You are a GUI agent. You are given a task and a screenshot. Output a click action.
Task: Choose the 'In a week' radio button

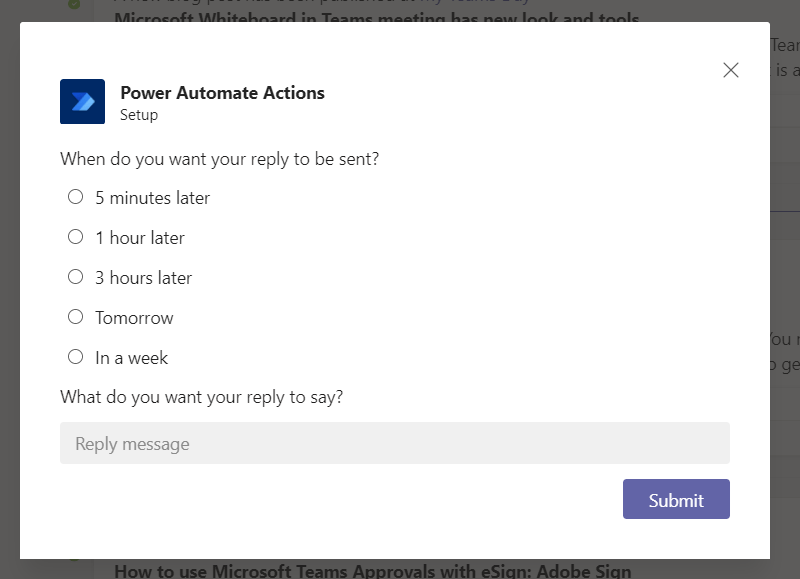coord(75,357)
